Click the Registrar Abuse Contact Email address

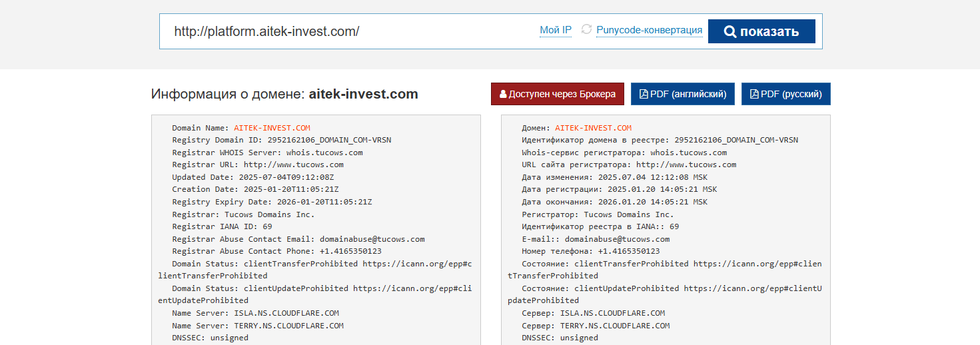click(372, 239)
